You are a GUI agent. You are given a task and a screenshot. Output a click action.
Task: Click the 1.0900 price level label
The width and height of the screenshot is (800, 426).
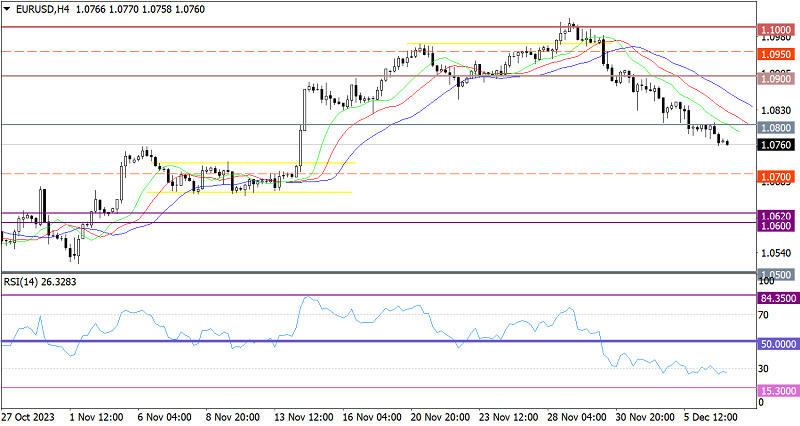(x=778, y=79)
